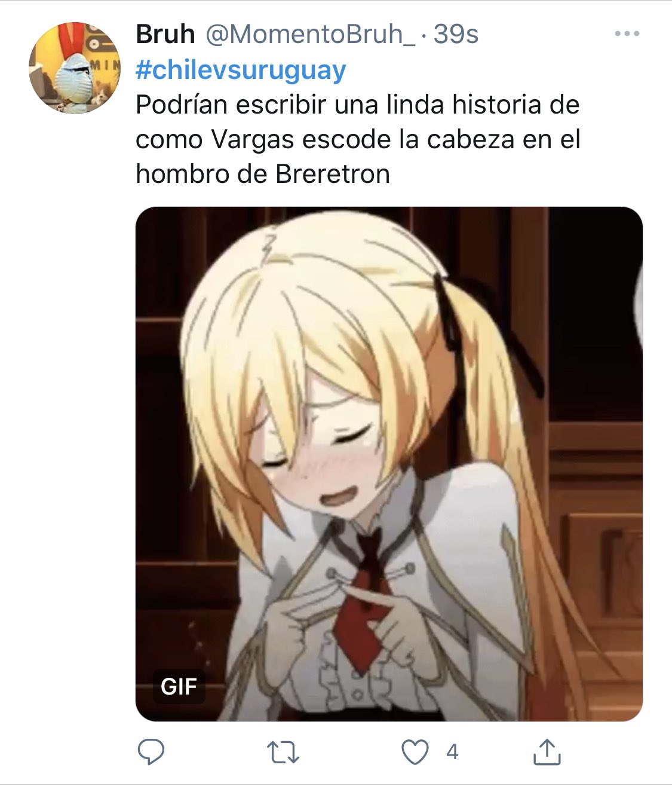Viewport: 672px width, 786px height.
Task: Like the tweet with heart icon
Action: [415, 752]
